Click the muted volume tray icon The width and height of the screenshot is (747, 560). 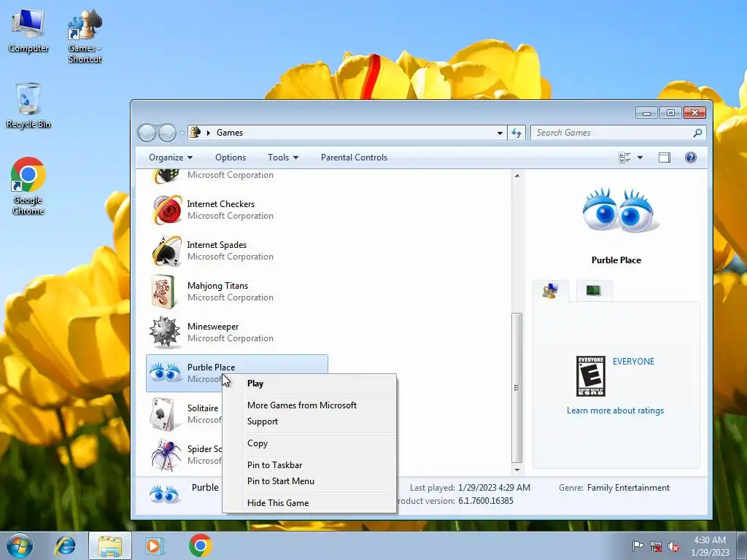pyautogui.click(x=673, y=547)
